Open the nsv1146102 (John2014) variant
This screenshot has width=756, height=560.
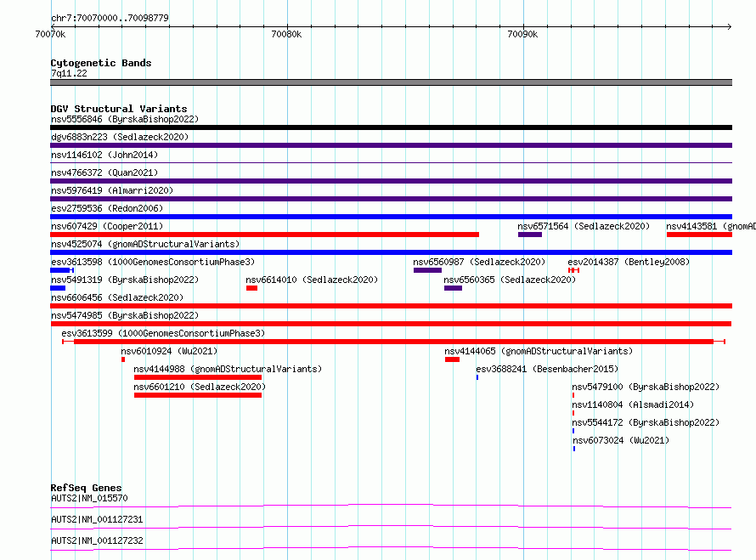point(104,155)
